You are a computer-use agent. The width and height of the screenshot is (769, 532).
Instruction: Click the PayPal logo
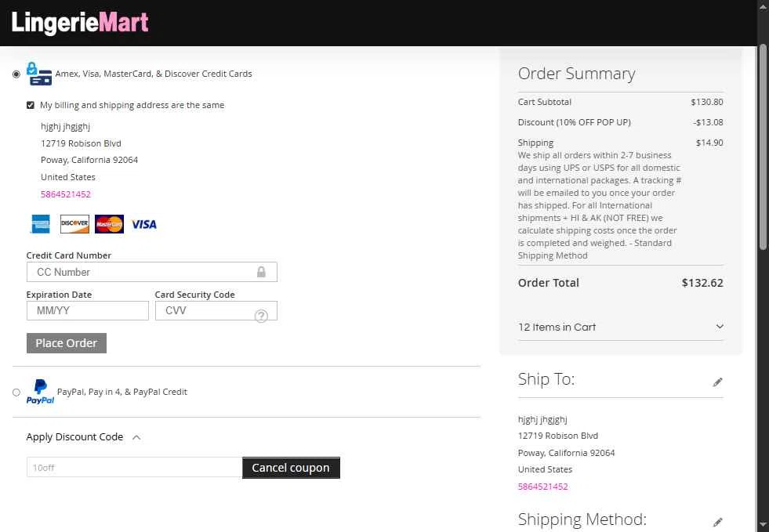coord(40,392)
